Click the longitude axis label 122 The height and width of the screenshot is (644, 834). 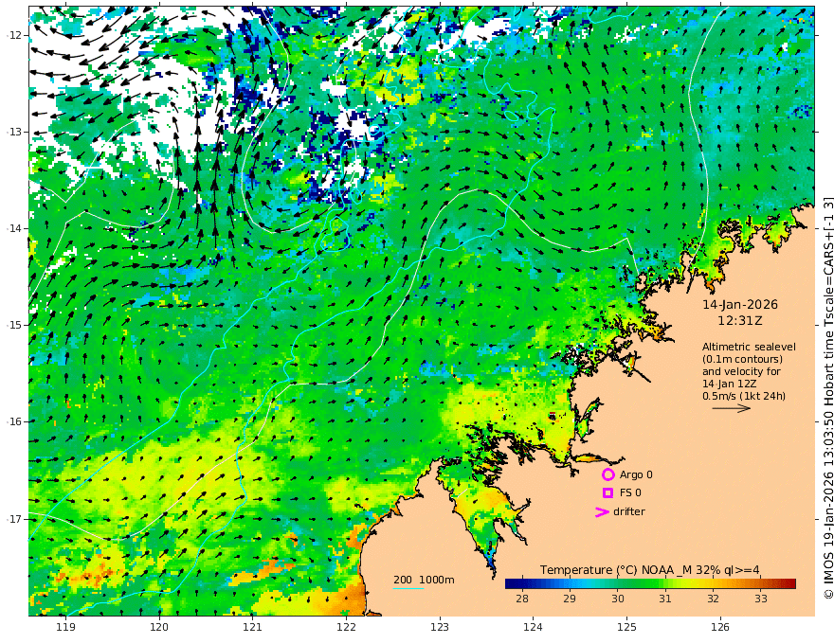pos(346,628)
